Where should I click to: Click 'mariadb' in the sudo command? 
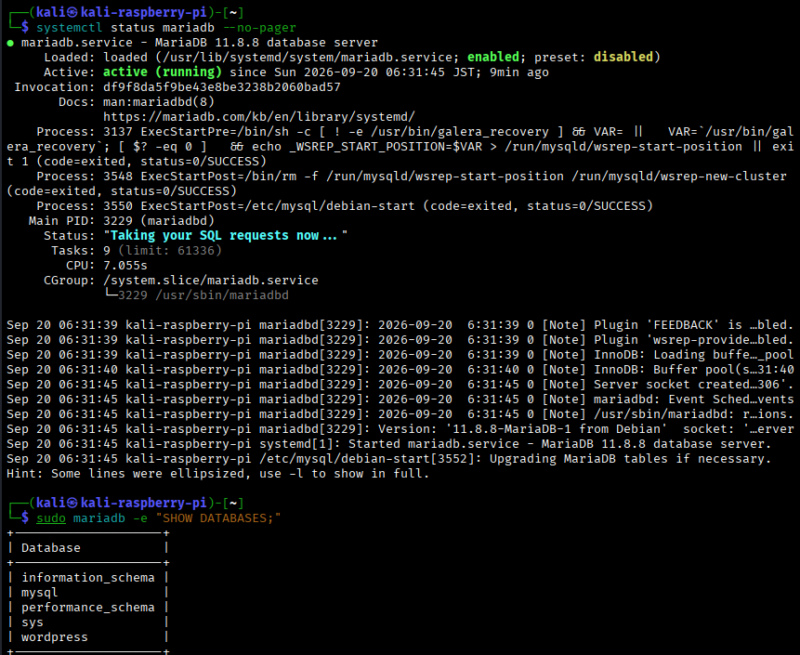[99, 518]
